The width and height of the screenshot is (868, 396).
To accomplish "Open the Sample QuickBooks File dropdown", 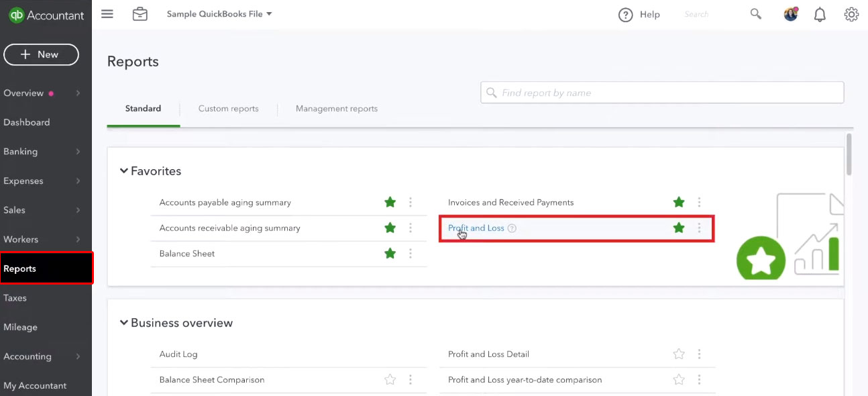I will pos(219,14).
